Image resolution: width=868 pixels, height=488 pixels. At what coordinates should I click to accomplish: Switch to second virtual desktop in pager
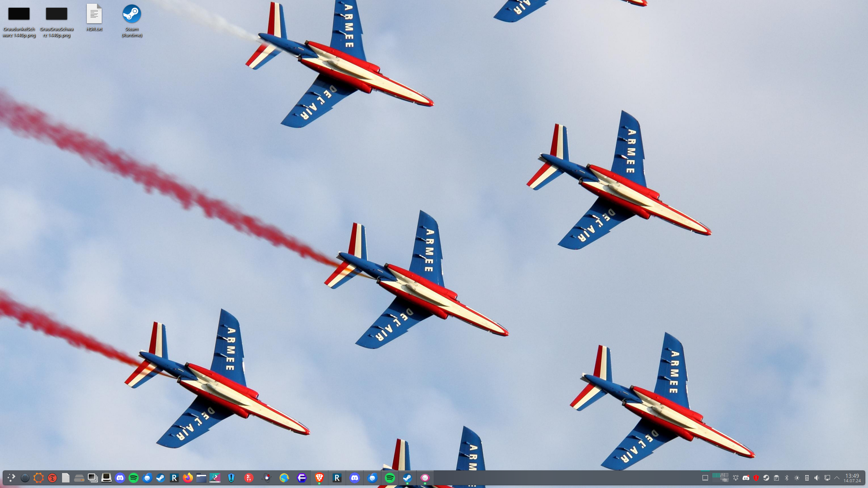pyautogui.click(x=724, y=476)
